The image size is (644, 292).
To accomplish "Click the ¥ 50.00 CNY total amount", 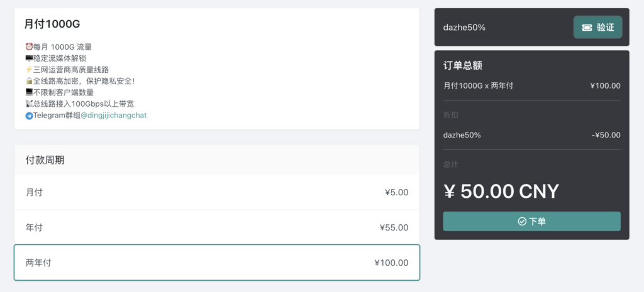I will tap(501, 191).
